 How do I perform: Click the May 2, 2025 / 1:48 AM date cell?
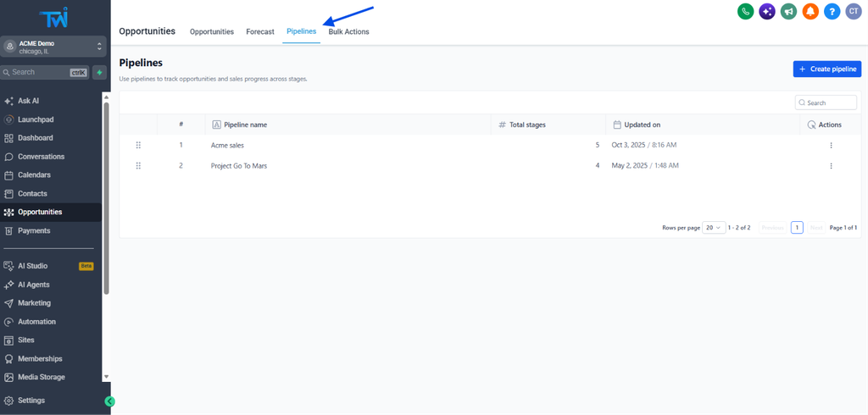[x=645, y=165]
